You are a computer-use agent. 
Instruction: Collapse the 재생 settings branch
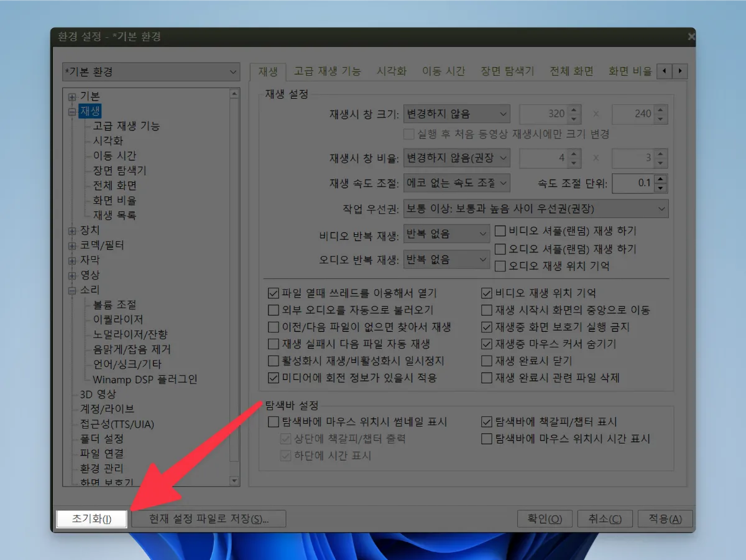(73, 111)
